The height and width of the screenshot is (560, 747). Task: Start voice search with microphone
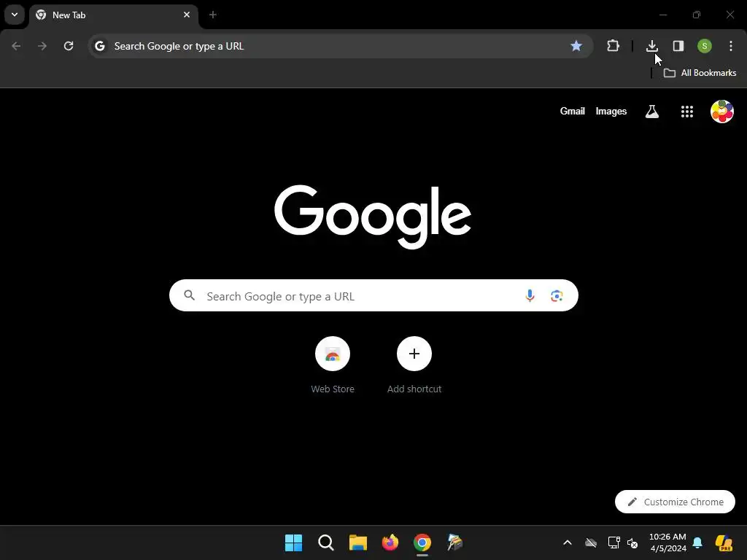530,296
